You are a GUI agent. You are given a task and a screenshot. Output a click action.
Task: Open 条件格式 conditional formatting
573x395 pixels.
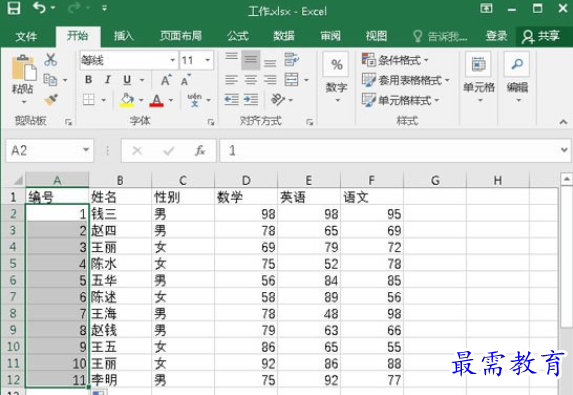click(395, 60)
